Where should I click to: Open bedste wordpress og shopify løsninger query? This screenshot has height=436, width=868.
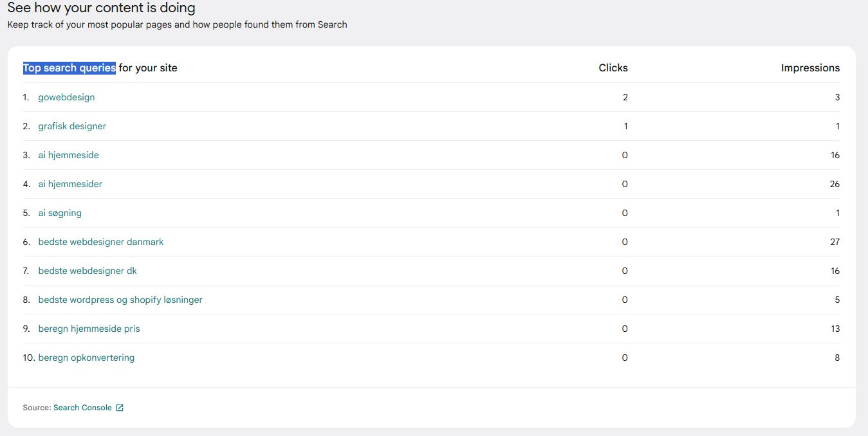coord(120,300)
